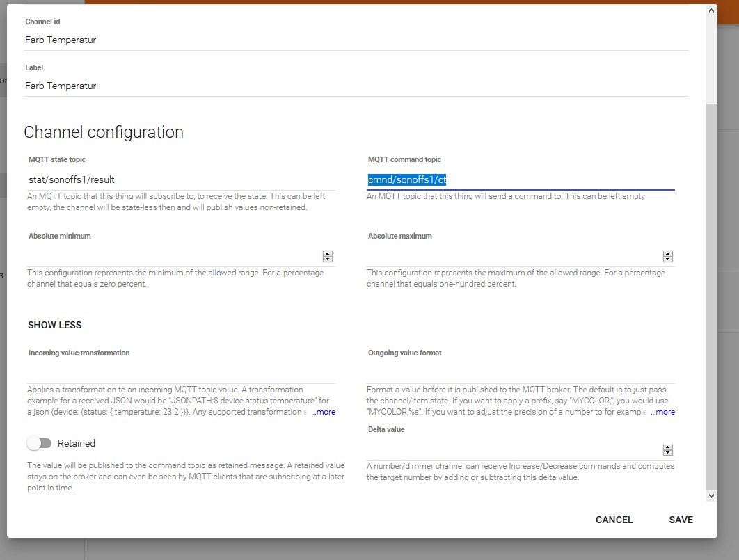Viewport: 739px width, 560px height.
Task: Click the Absolute maximum number field
Action: 514,257
